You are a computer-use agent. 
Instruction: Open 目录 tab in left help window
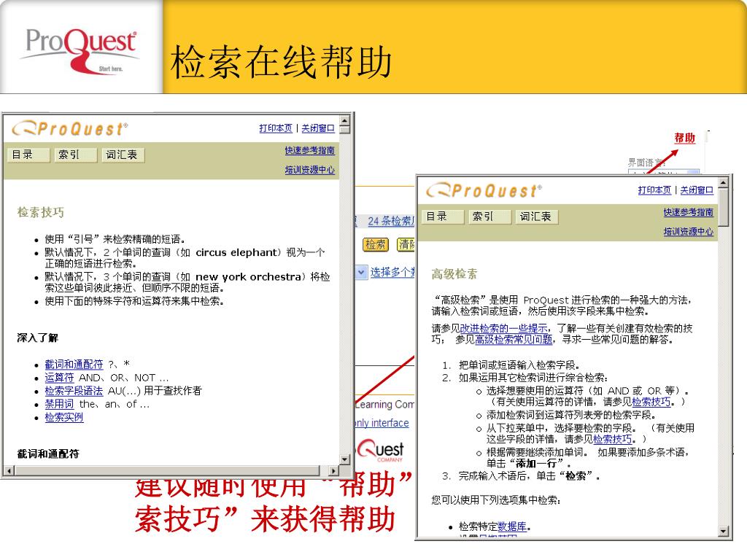coord(28,155)
